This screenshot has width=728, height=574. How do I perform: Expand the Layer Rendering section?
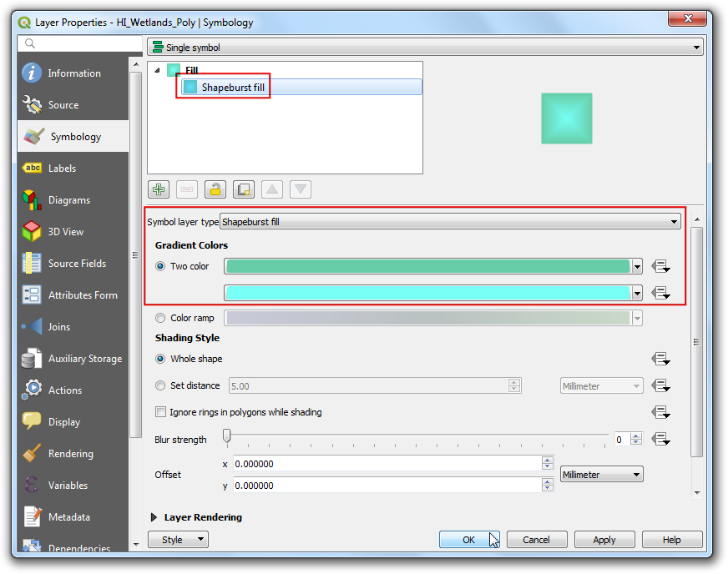tap(154, 517)
